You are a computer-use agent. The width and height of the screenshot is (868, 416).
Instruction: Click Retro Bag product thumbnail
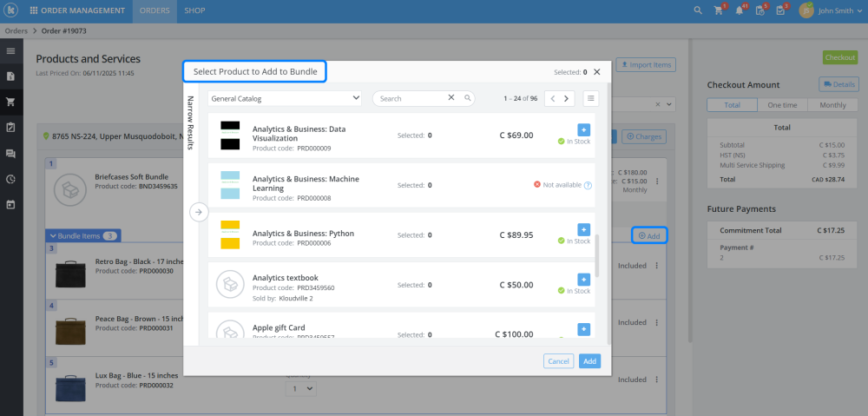point(70,273)
